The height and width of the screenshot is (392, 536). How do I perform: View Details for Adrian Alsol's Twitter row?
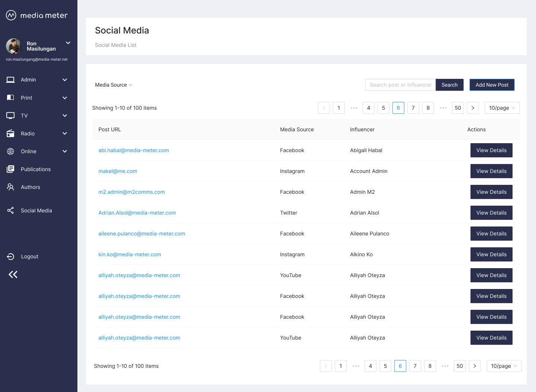click(491, 213)
